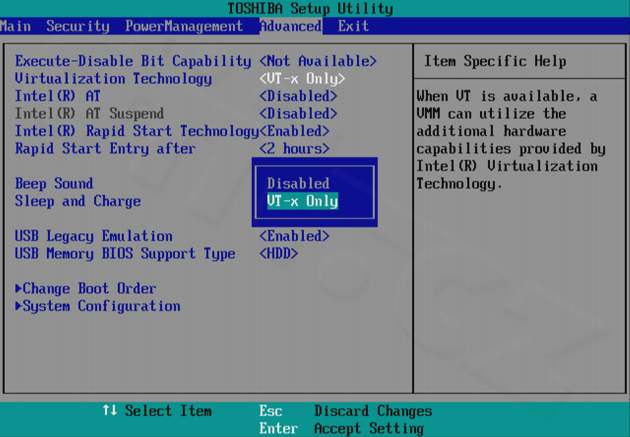630x437 pixels.
Task: Click the Enter key hint
Action: click(x=278, y=429)
